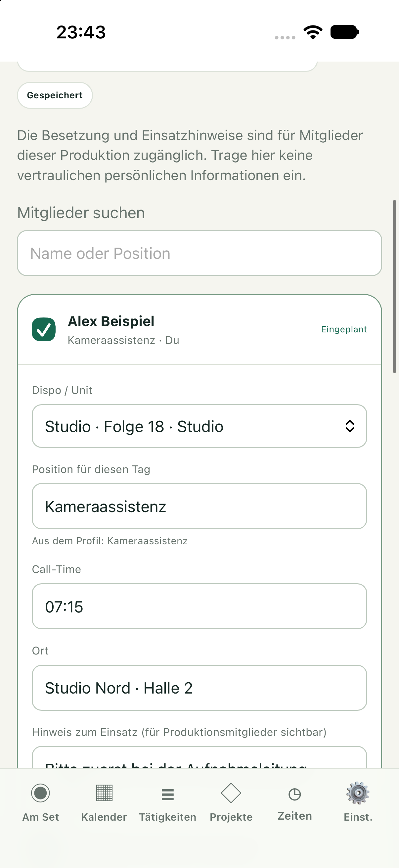Edit the Ort field Studio Nord
Screen dimensions: 399x868
tap(199, 688)
